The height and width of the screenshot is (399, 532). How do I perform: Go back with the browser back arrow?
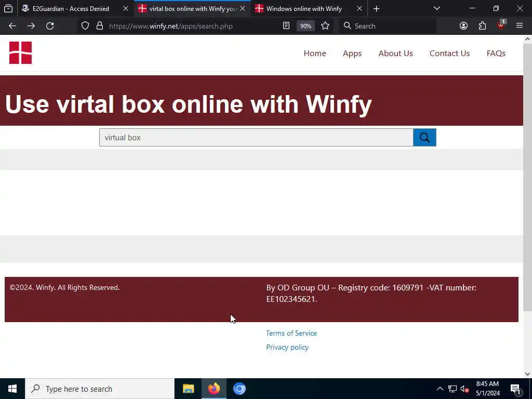click(12, 26)
